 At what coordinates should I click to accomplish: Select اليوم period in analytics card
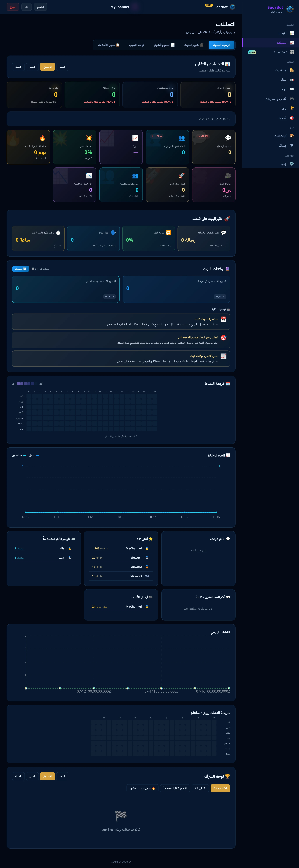[x=62, y=67]
